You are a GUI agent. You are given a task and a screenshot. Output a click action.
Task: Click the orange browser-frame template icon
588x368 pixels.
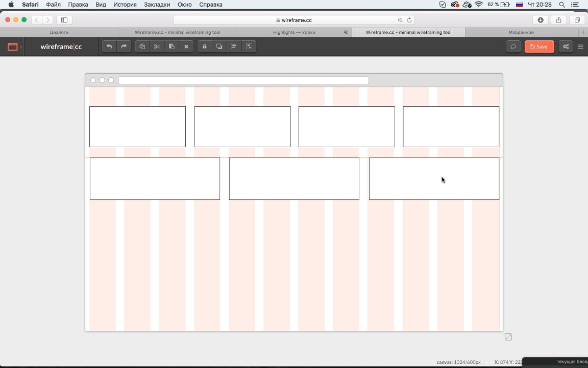pos(13,47)
